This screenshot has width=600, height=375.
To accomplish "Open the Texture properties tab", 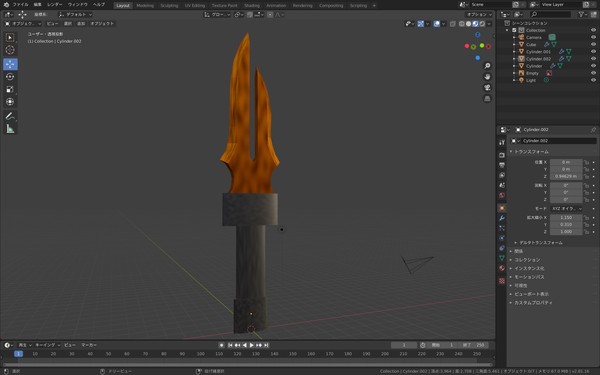I will pos(502,281).
